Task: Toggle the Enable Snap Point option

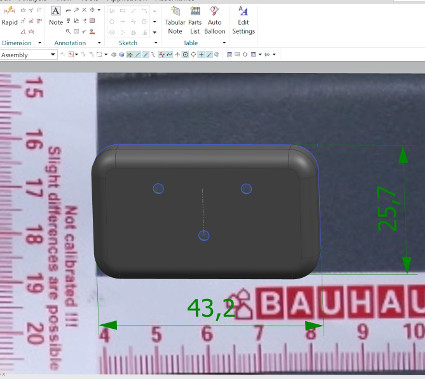Action: [130, 55]
